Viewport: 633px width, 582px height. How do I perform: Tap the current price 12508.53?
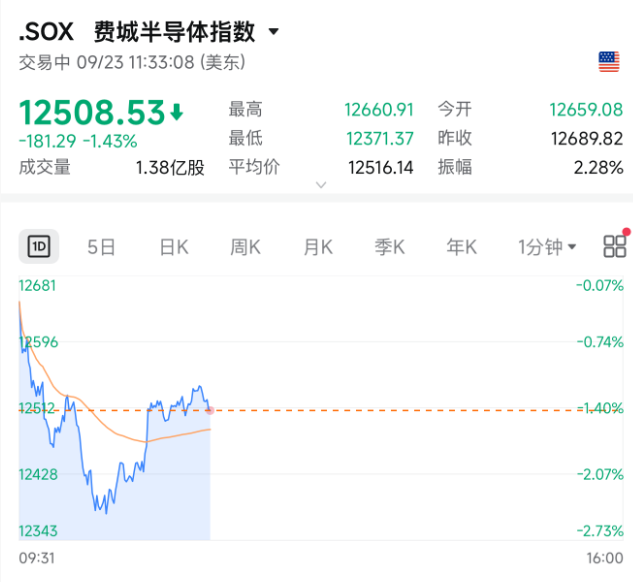coord(92,112)
